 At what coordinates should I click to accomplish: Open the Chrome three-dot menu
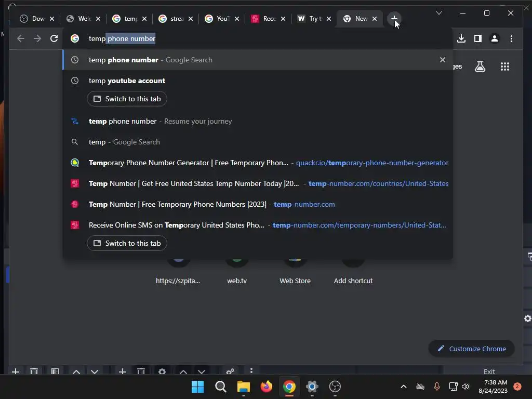tap(511, 38)
